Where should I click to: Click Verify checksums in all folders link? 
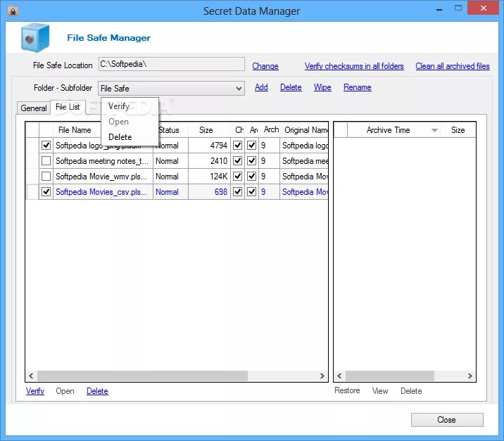pyautogui.click(x=354, y=66)
